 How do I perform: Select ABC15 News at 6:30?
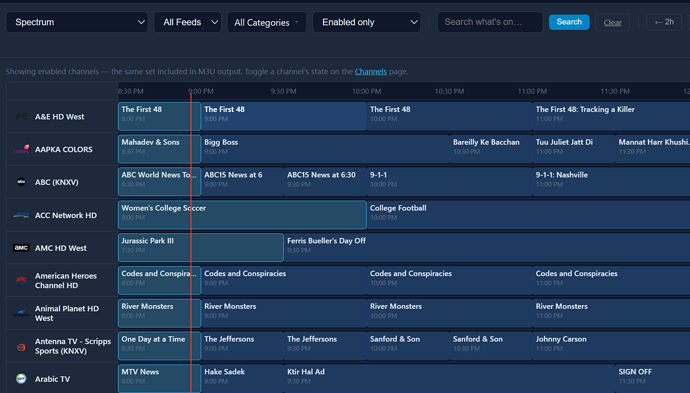tap(325, 181)
